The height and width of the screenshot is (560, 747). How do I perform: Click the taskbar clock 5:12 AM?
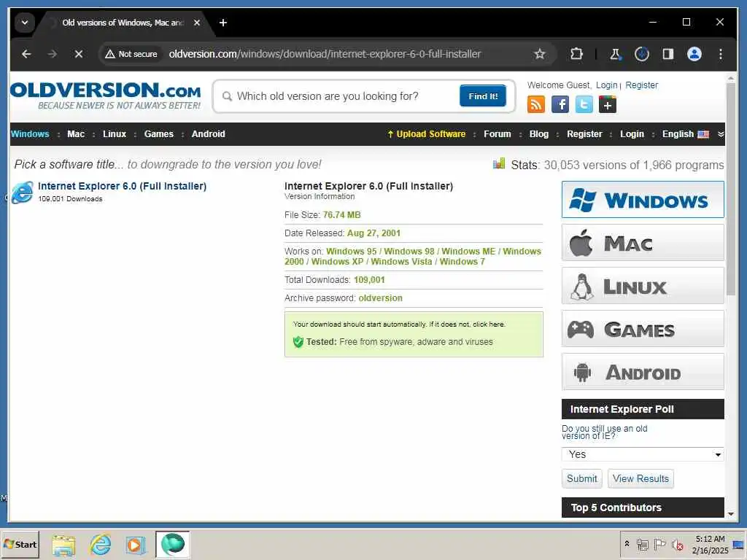(x=710, y=539)
